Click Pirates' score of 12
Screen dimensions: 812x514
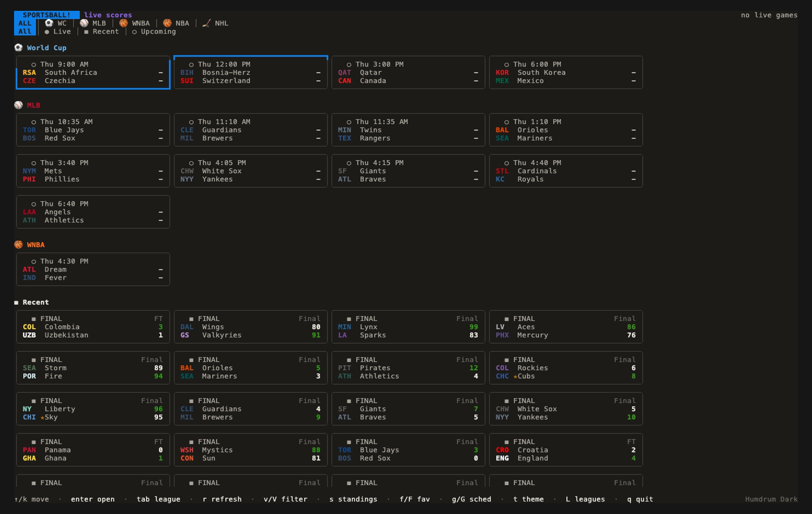point(474,368)
